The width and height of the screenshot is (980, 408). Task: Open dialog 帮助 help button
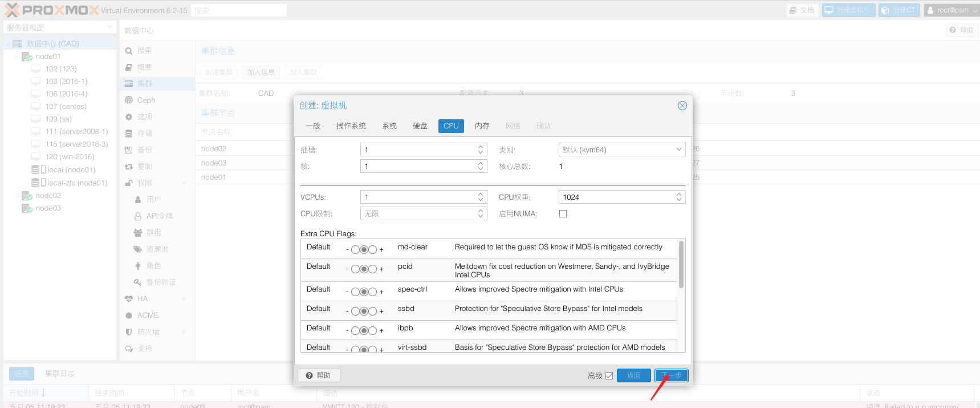(x=319, y=375)
